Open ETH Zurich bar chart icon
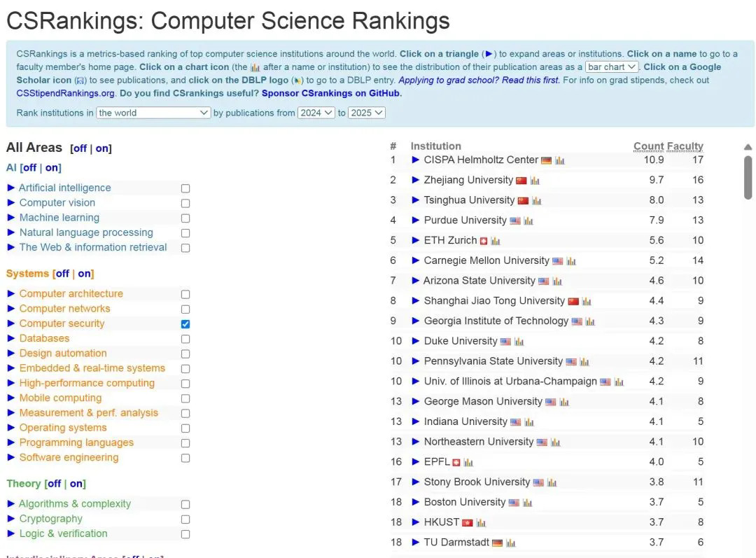Viewport: 756px width, 558px height. (496, 241)
